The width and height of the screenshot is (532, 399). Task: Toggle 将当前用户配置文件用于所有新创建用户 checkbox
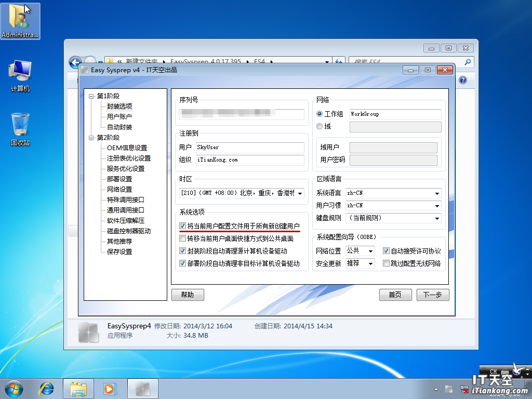point(182,226)
